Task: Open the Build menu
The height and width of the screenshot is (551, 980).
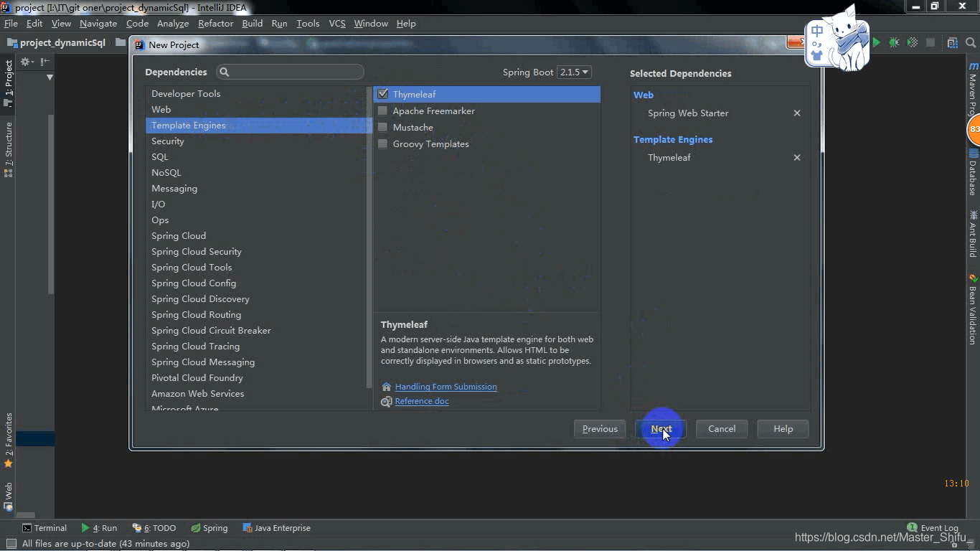Action: pos(253,23)
